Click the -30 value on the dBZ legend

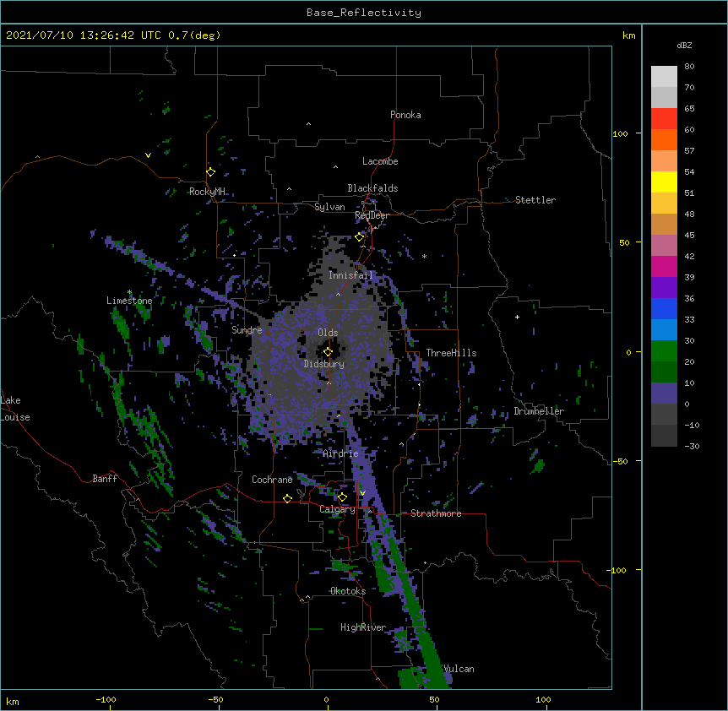pyautogui.click(x=692, y=446)
